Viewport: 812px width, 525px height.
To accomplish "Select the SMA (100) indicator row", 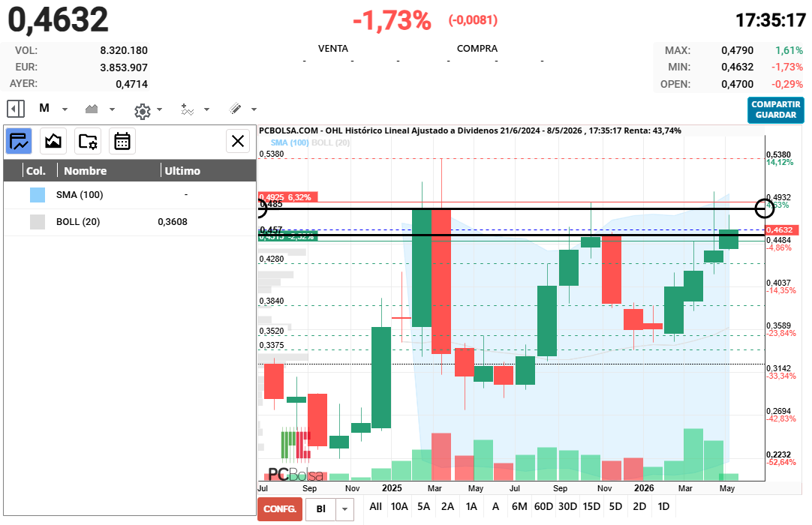I will [x=130, y=195].
